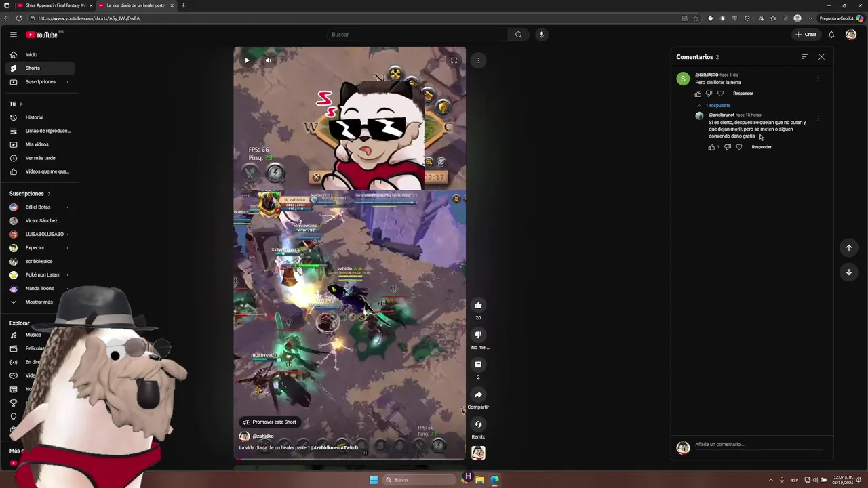Viewport: 868px width, 488px height.
Task: Add page to favorites star icon
Action: coord(695,18)
